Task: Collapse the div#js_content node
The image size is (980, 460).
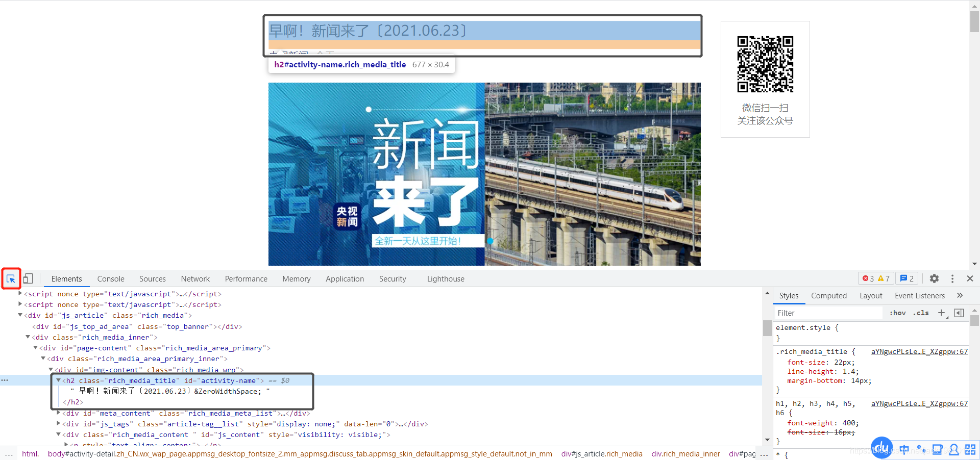Action: coord(58,435)
